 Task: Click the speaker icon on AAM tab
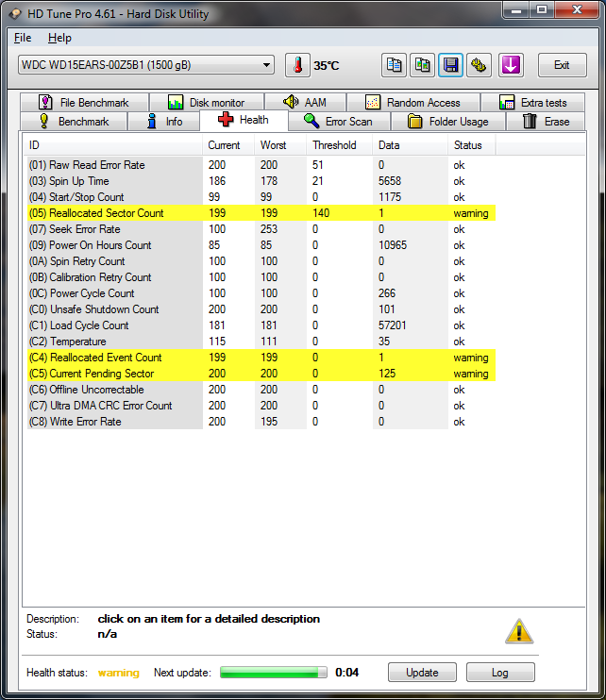(291, 102)
